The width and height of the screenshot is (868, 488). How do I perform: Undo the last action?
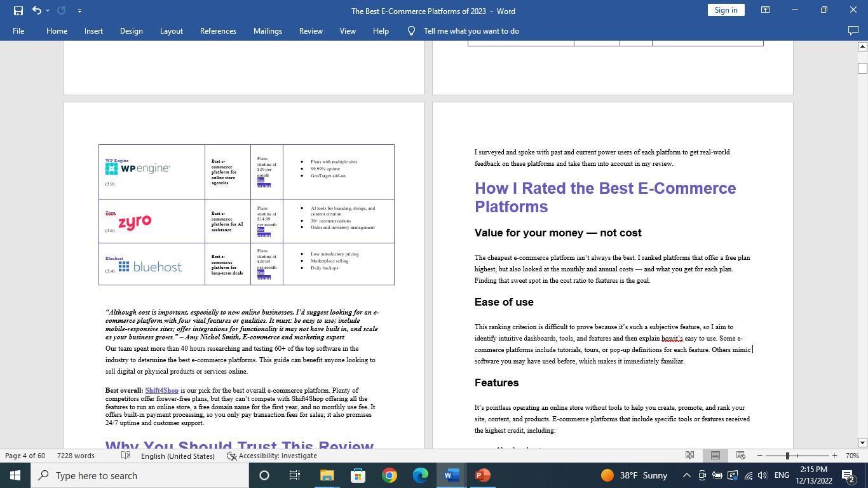(x=36, y=11)
